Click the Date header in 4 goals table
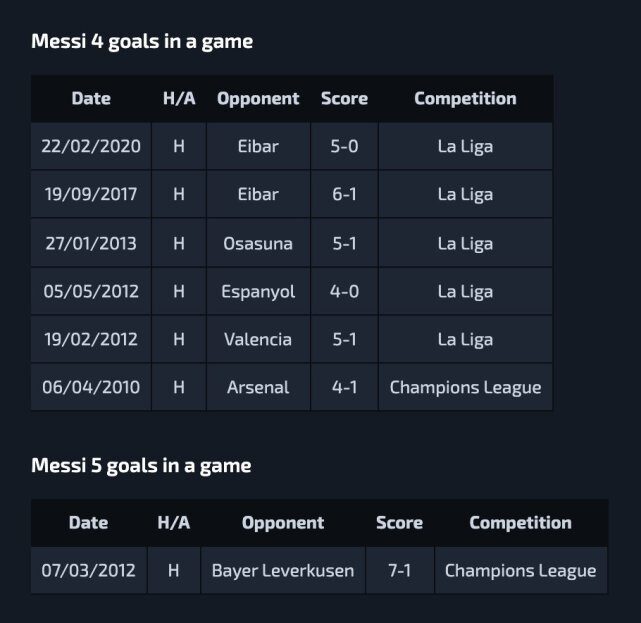 [x=91, y=99]
